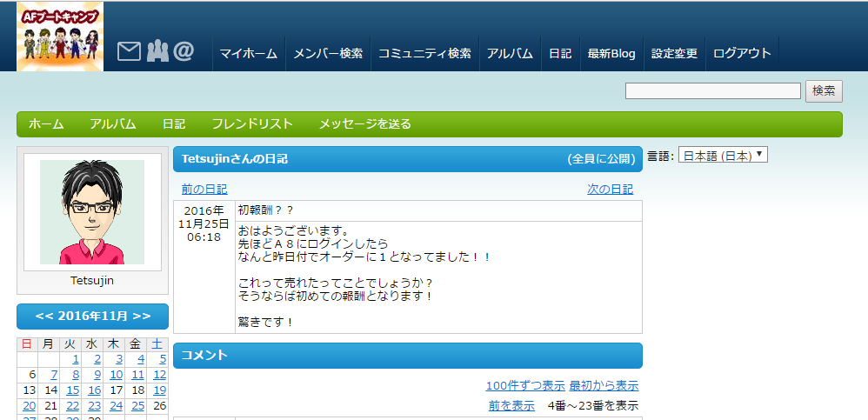Screen dimensions: 868x420
Task: Open the friends people icon in header
Action: coord(157,52)
